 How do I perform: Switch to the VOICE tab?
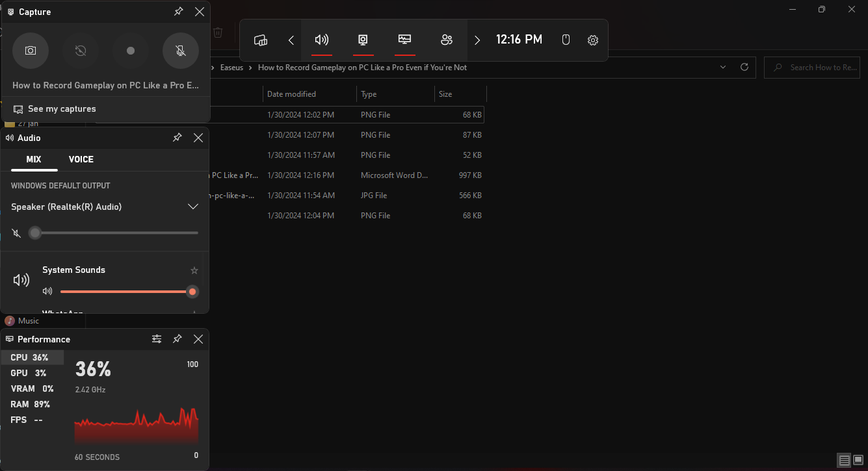(x=81, y=159)
